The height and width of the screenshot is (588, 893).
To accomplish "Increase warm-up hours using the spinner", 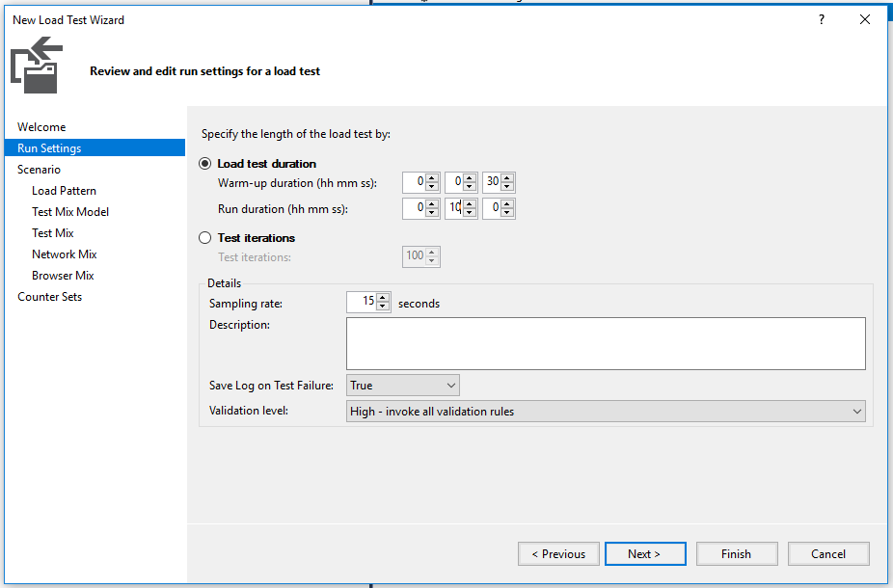I will tap(433, 177).
